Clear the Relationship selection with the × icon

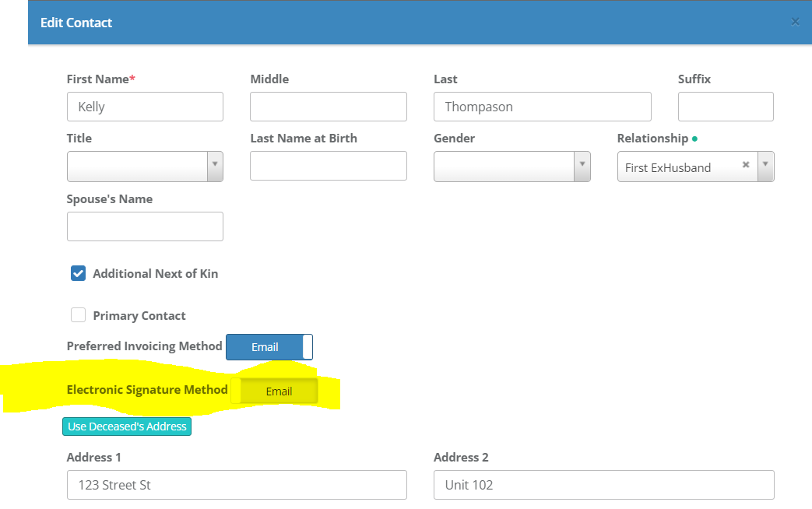coord(745,164)
